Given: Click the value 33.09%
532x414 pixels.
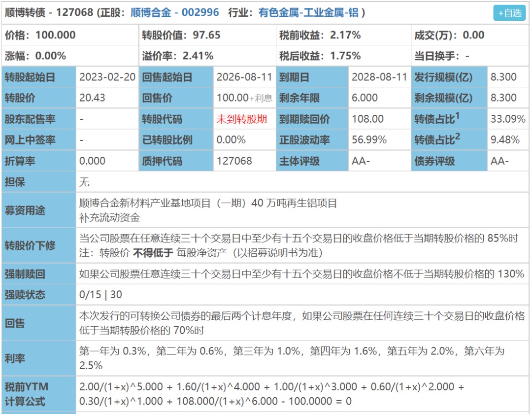Looking at the screenshot, I should [508, 119].
